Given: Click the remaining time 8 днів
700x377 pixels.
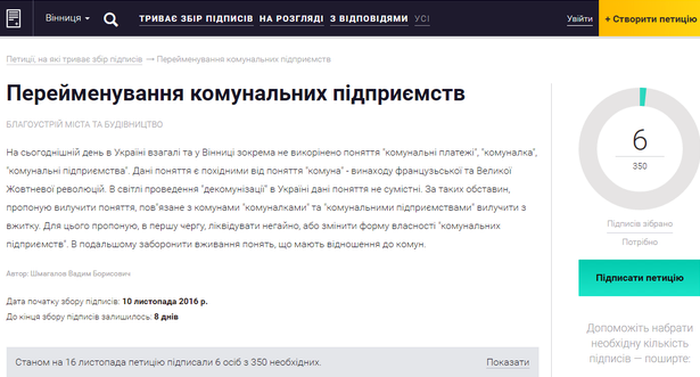Looking at the screenshot, I should click(x=166, y=317).
